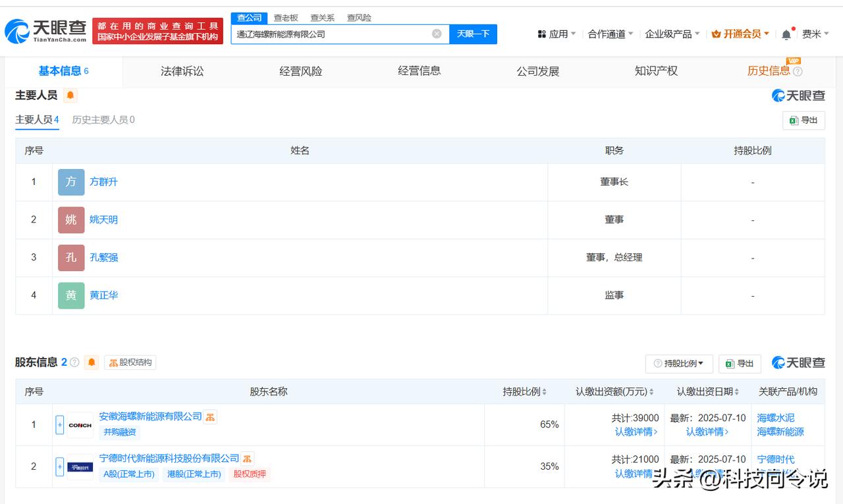Image resolution: width=843 pixels, height=504 pixels.
Task: Switch to the 法律诉讼 tab
Action: click(182, 71)
